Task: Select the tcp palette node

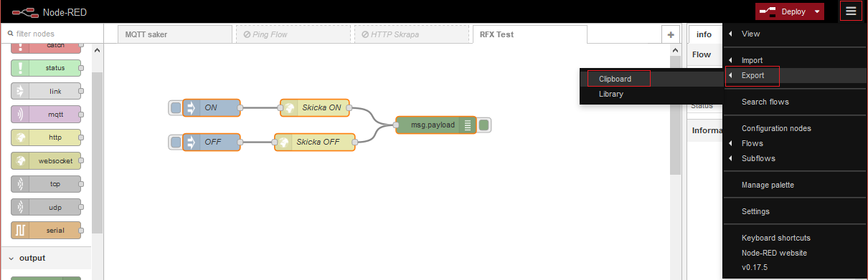Action: point(46,184)
